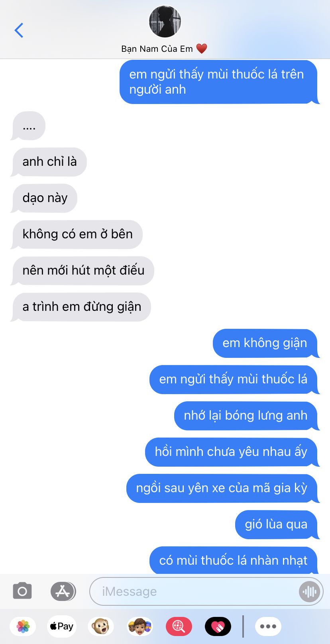Tap the message 'dạo này'
Image resolution: width=330 pixels, height=644 pixels.
tap(45, 198)
